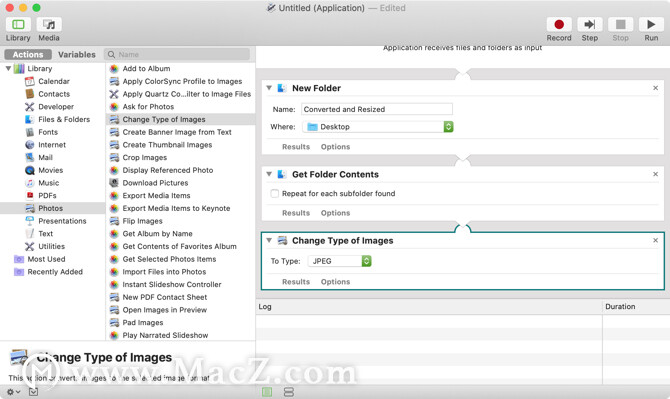The width and height of the screenshot is (670, 399).
Task: Toggle the description pane icon beside the gear
Action: coord(33,392)
